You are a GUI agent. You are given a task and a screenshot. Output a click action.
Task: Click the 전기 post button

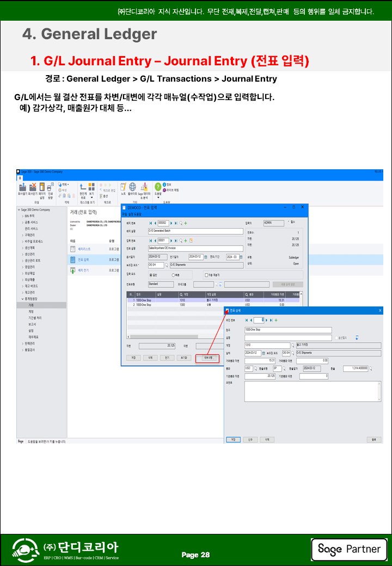coord(167,358)
